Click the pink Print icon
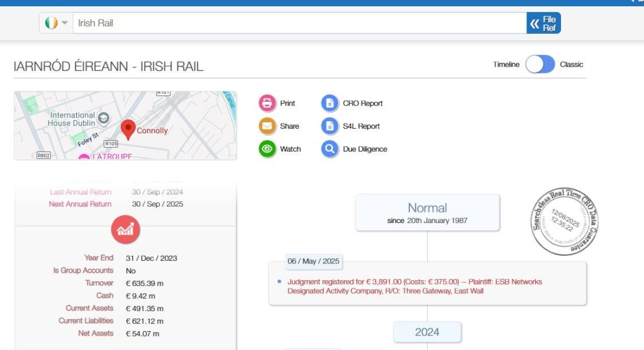The height and width of the screenshot is (350, 644). 267,103
